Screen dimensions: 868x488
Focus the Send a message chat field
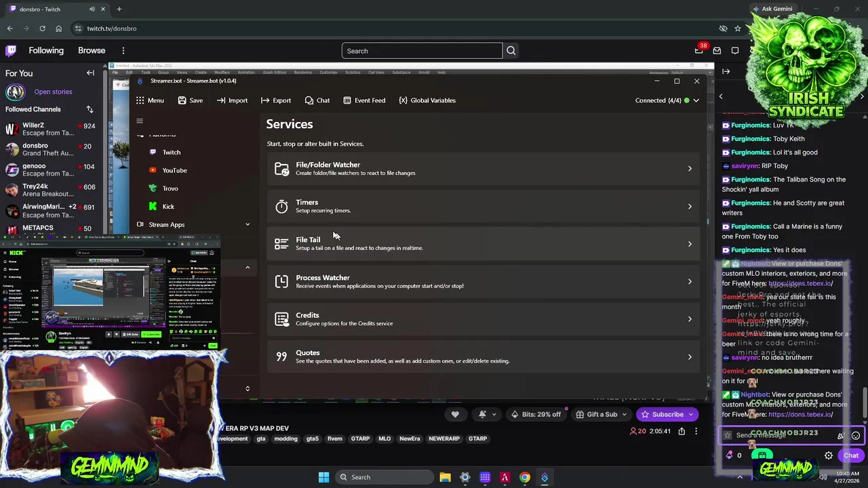point(780,435)
